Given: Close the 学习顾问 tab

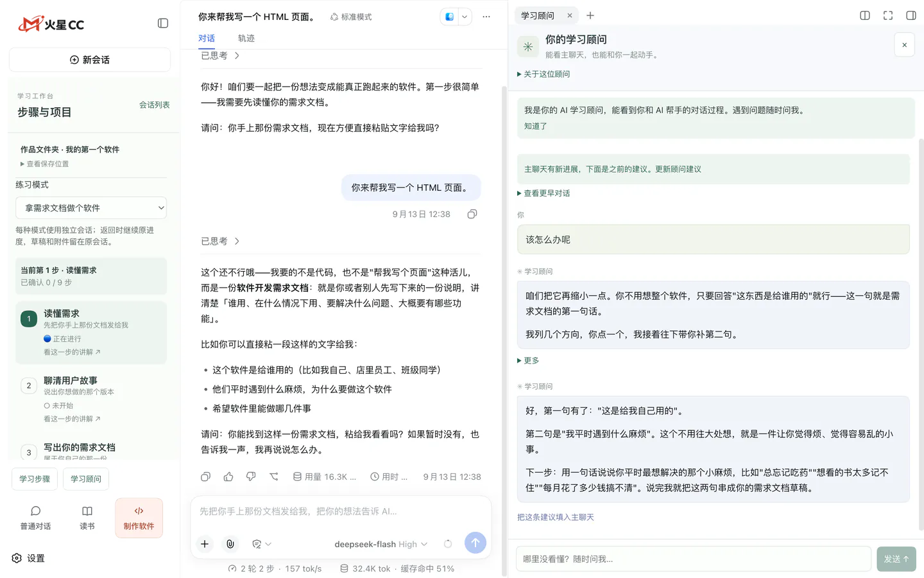Looking at the screenshot, I should [x=569, y=15].
